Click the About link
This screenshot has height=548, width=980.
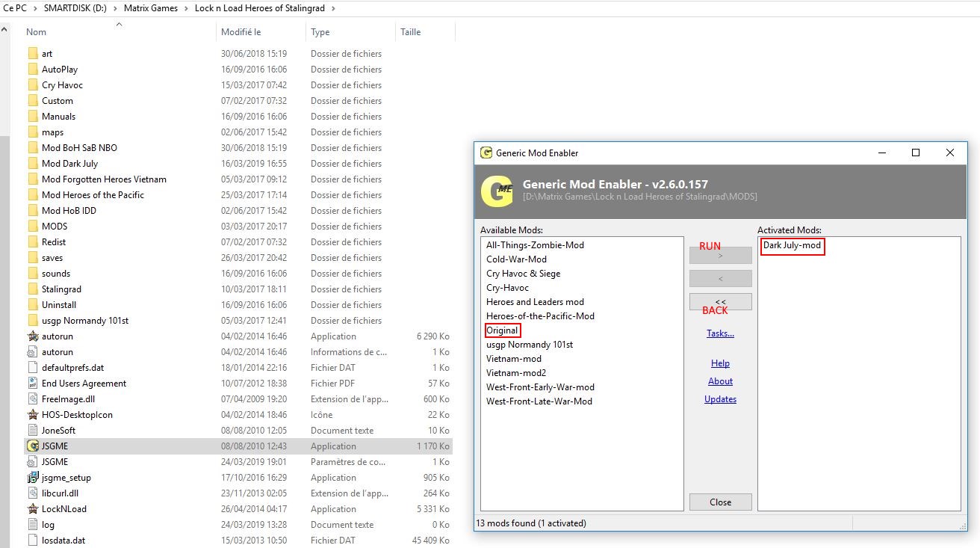click(720, 381)
